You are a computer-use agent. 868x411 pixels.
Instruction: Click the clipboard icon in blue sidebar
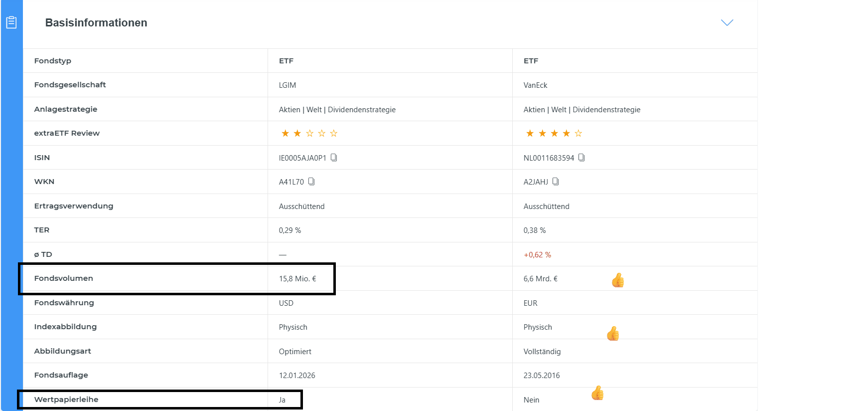coord(11,22)
